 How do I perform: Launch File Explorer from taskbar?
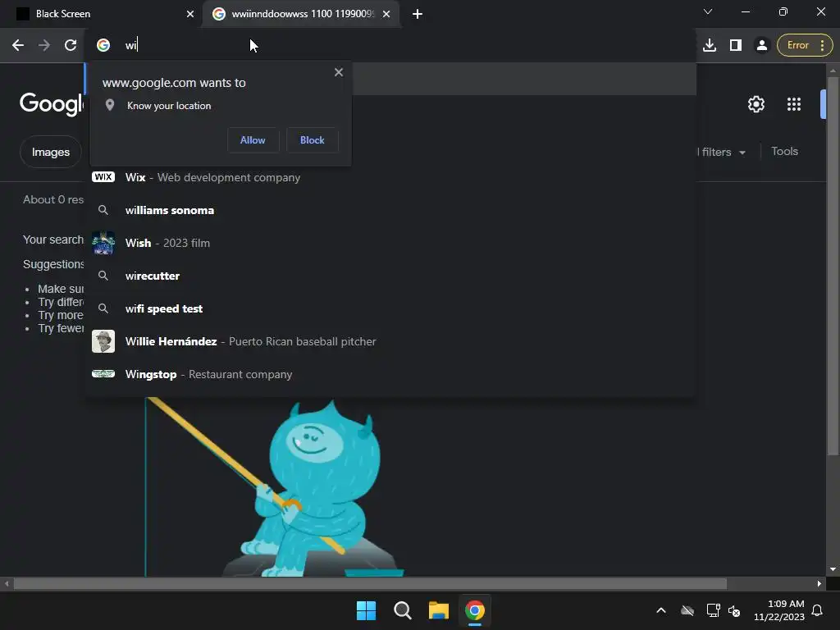439,610
